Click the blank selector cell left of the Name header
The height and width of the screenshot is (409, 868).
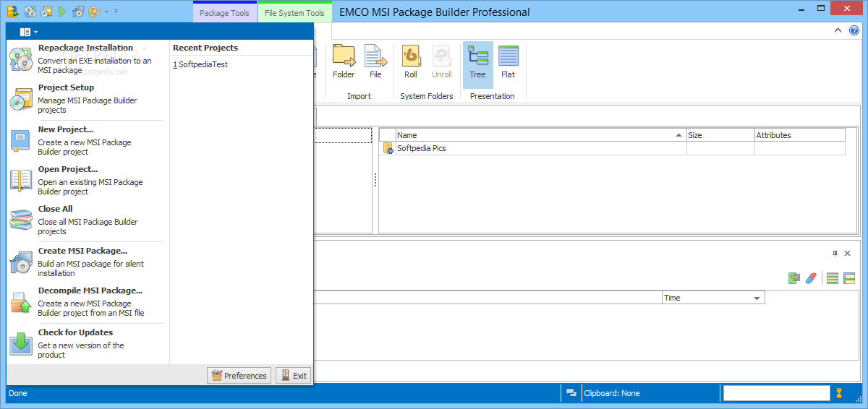pyautogui.click(x=387, y=135)
